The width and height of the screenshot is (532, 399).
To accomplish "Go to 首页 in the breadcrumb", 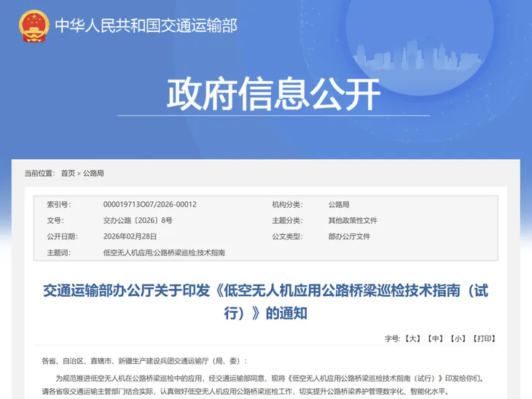I will 68,174.
